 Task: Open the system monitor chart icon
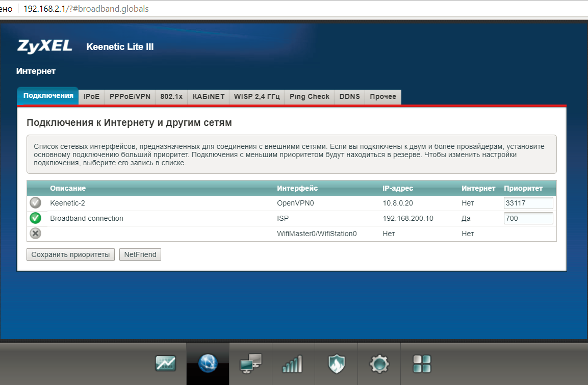pyautogui.click(x=165, y=364)
